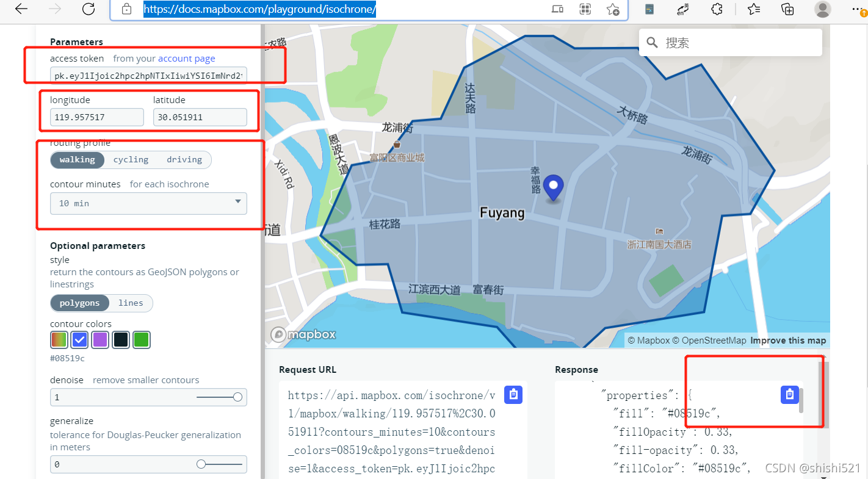
Task: Add page to favorites star icon
Action: (613, 9)
